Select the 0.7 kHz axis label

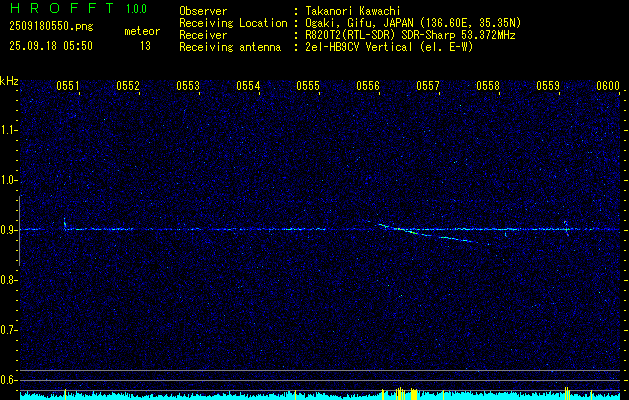(9, 329)
